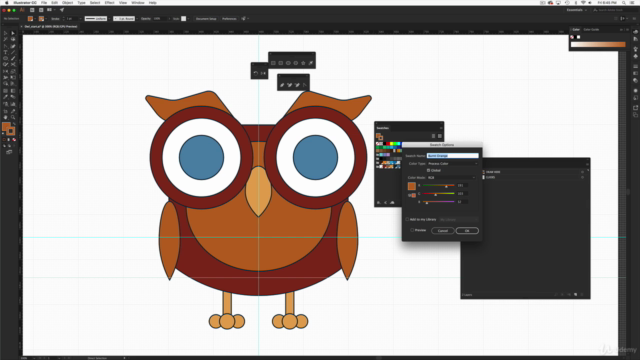Toggle target circle of the second layer row

tap(582, 178)
